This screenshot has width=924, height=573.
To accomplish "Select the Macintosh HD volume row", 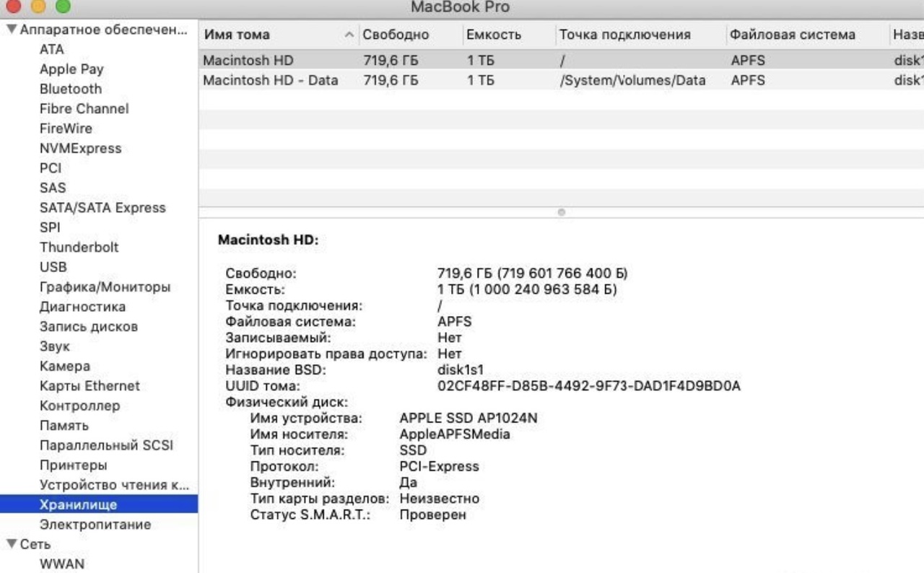I will (x=561, y=61).
